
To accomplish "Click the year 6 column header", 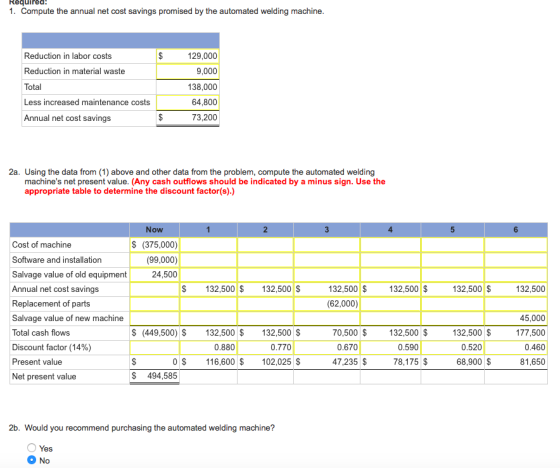I will [516, 230].
